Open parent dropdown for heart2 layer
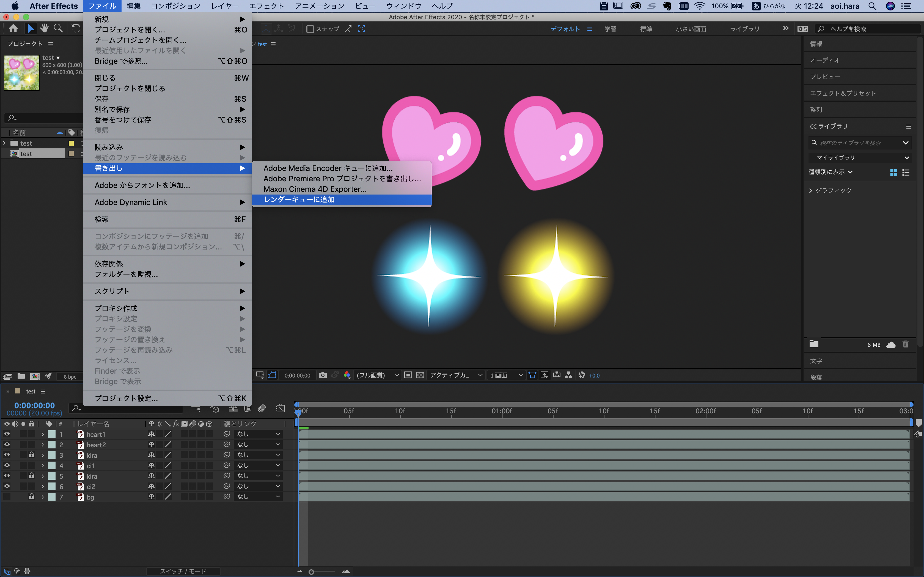Viewport: 924px width, 577px height. (258, 445)
